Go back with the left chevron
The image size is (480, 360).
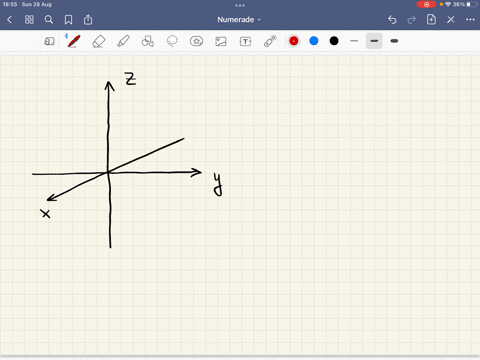9,20
